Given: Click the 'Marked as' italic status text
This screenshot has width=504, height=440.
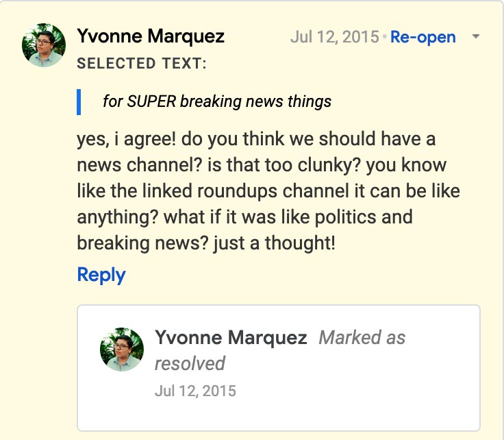Looking at the screenshot, I should click(x=362, y=338).
